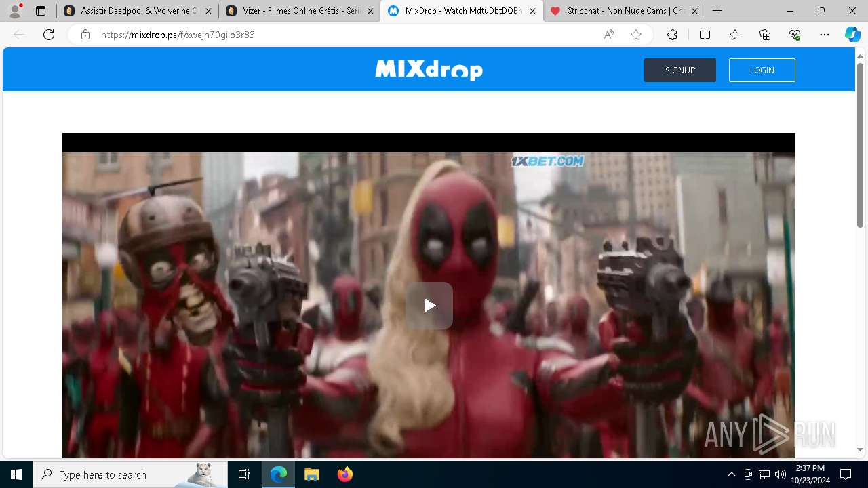The image size is (868, 488).
Task: Open Microsoft Edge from taskbar
Action: pos(279,474)
